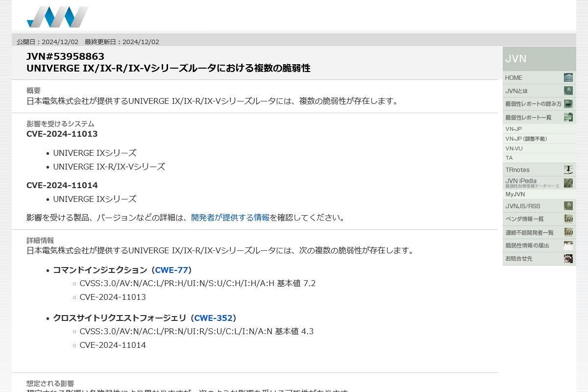Click the icon beside ベンダ情報一覧

click(568, 219)
